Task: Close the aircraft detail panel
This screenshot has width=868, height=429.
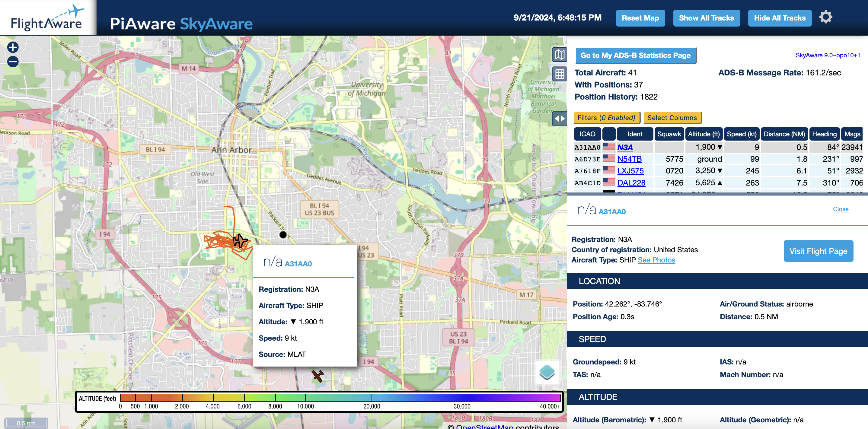Action: pyautogui.click(x=840, y=209)
